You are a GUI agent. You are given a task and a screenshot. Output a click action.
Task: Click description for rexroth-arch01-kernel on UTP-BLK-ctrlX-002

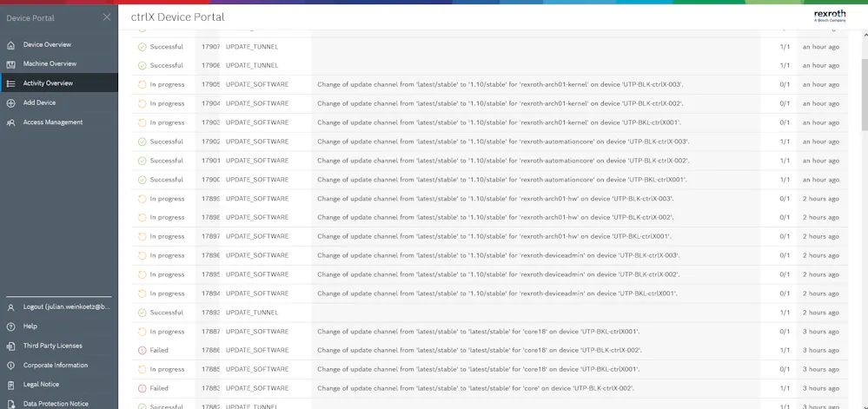tap(500, 103)
